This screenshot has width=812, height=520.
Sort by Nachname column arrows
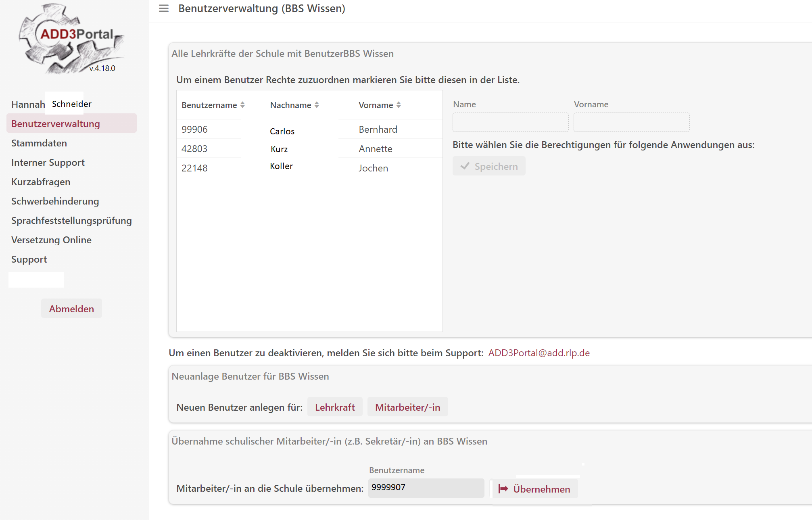[317, 105]
